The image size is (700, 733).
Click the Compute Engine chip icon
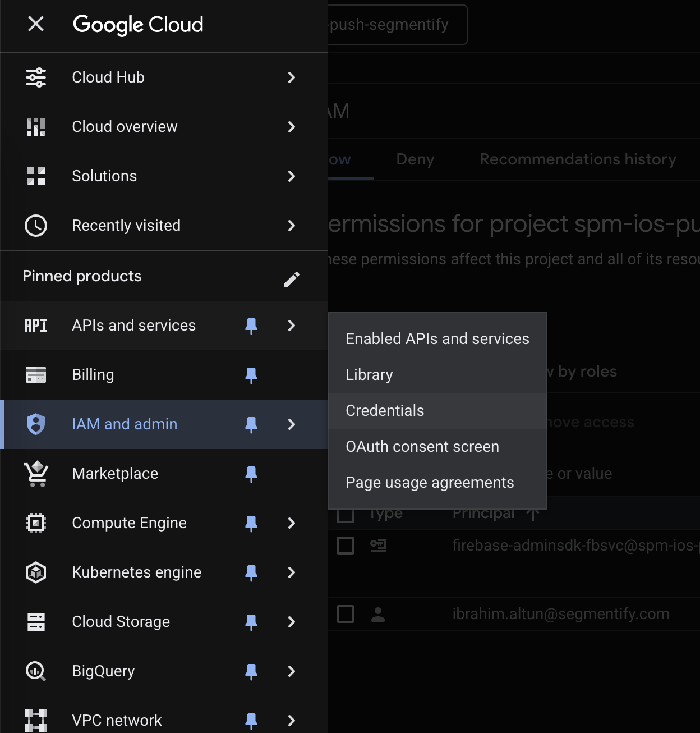(x=36, y=523)
